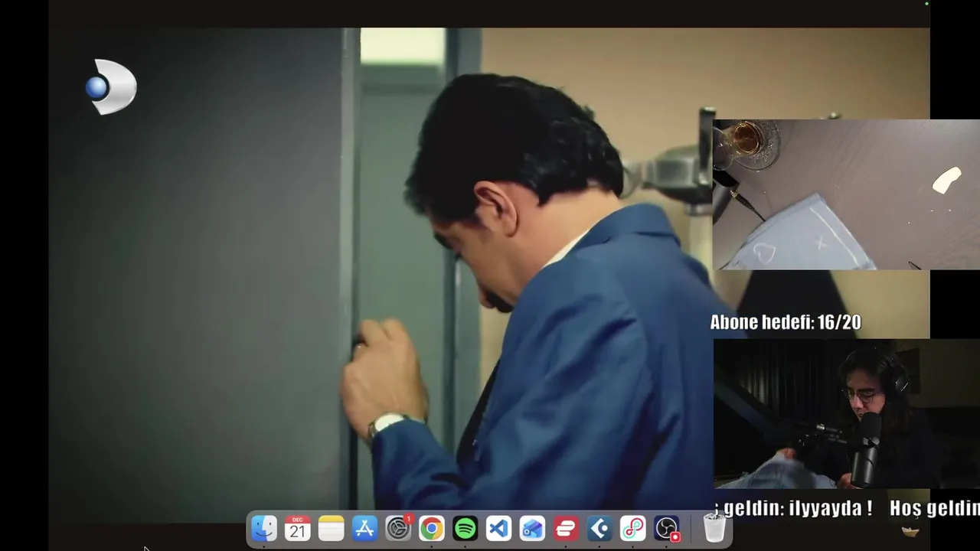Switch to Google Chrome in dock
Screen dimensions: 980x551
432,529
